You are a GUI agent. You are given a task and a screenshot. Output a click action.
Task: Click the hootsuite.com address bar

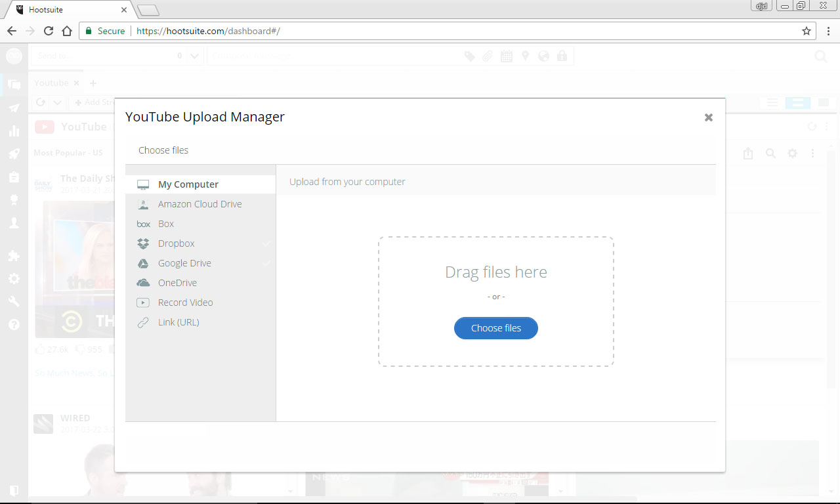(446, 31)
